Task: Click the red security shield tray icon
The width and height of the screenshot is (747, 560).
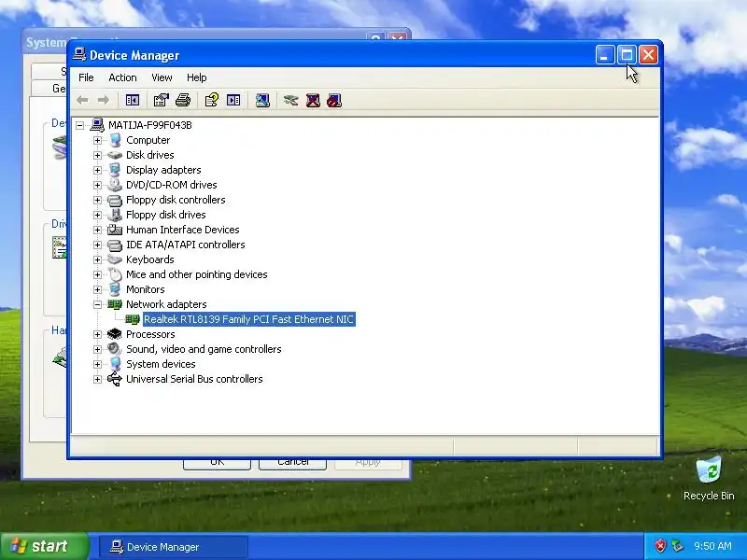Action: pos(660,546)
